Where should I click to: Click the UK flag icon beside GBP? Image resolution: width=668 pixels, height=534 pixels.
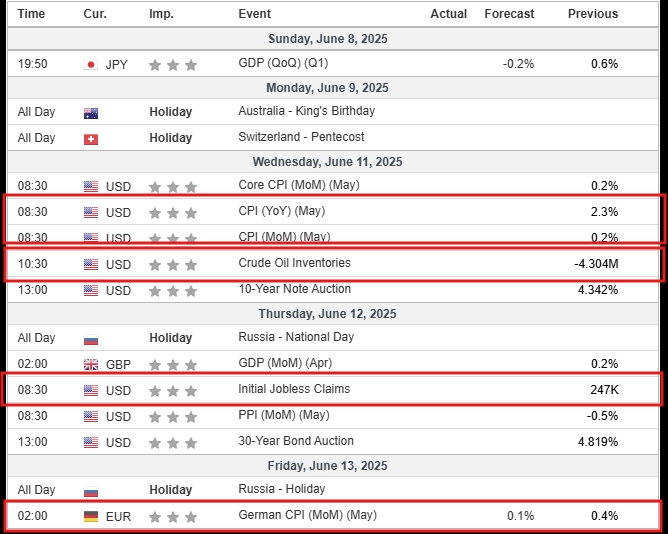tap(91, 365)
